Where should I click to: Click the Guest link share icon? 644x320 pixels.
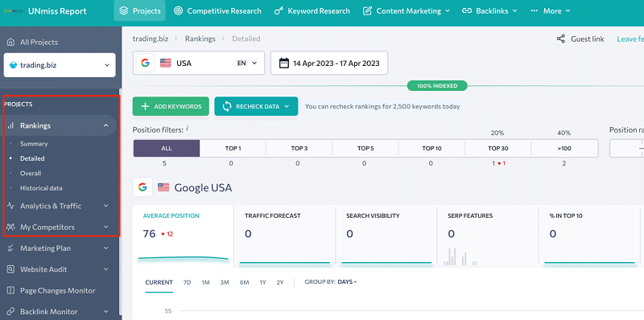(x=560, y=39)
